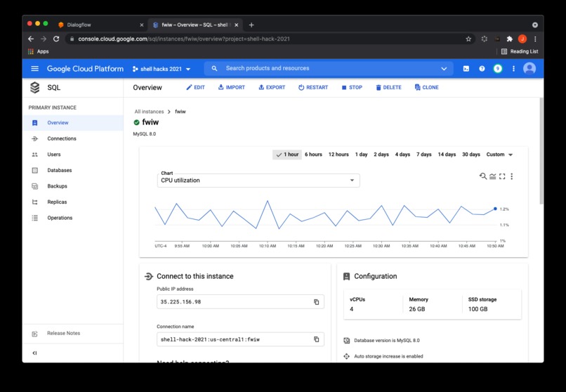Viewport: 566px width, 392px height.
Task: Select the 14 days time range
Action: (447, 155)
